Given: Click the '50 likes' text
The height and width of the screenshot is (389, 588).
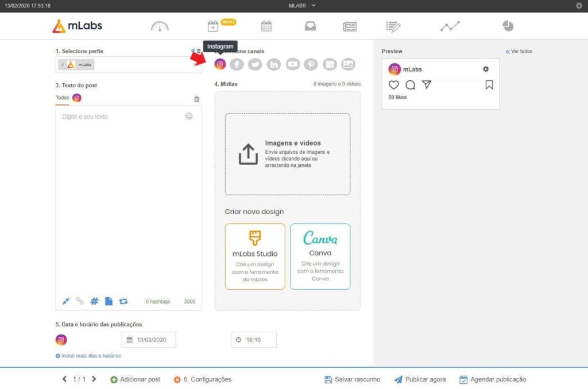Looking at the screenshot, I should 397,98.
